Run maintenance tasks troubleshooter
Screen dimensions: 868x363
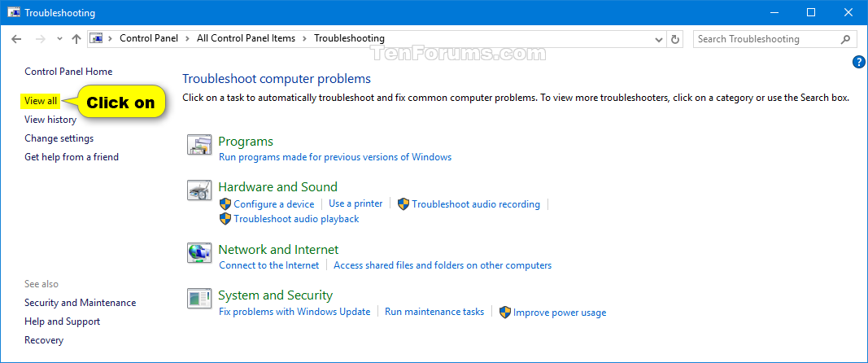coord(434,312)
